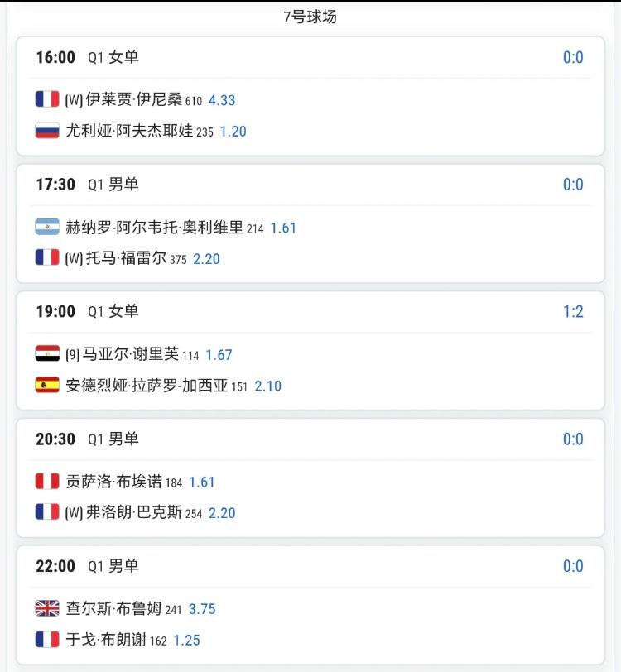Viewport: 621px width, 672px height.
Task: Open the 1:2 score of the 19:00 match
Action: (573, 311)
